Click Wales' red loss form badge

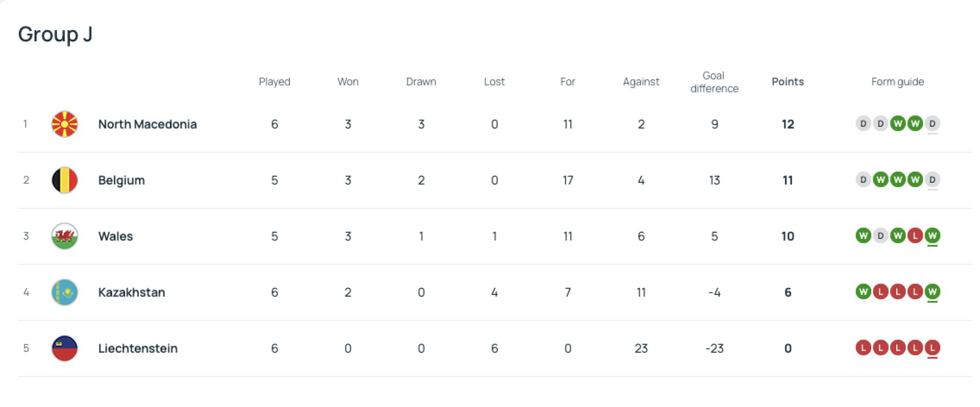[915, 235]
